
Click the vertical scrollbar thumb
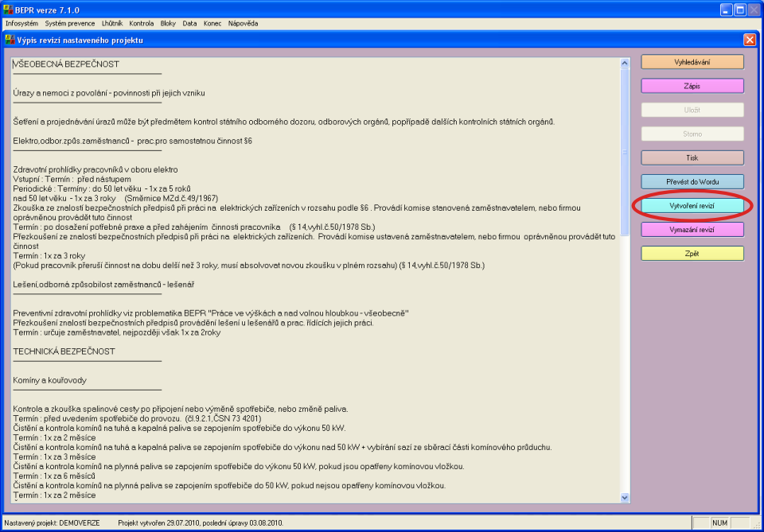pos(625,152)
